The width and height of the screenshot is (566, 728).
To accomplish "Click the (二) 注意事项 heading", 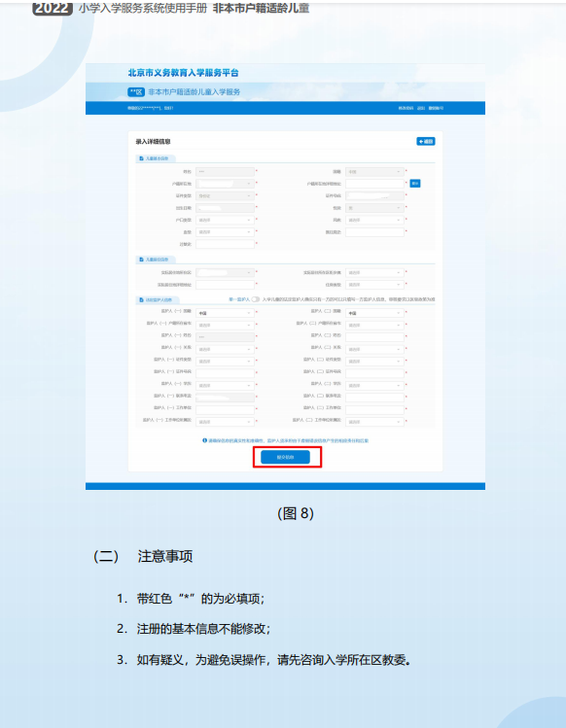I will tap(143, 556).
